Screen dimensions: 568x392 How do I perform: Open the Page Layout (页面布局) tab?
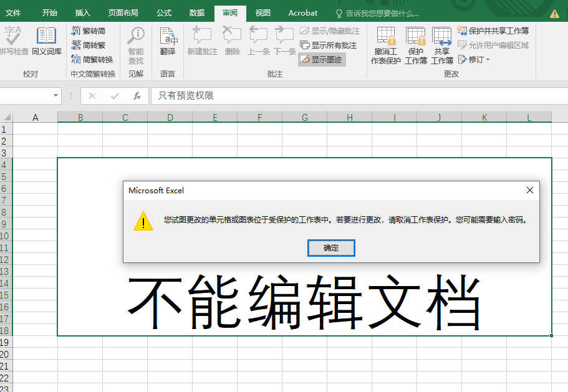(123, 12)
